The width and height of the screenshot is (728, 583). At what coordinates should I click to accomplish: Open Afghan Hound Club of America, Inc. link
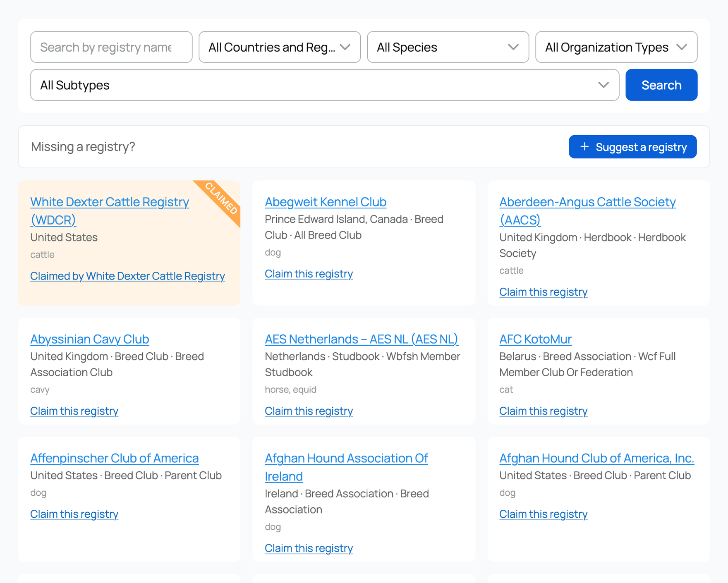tap(596, 458)
